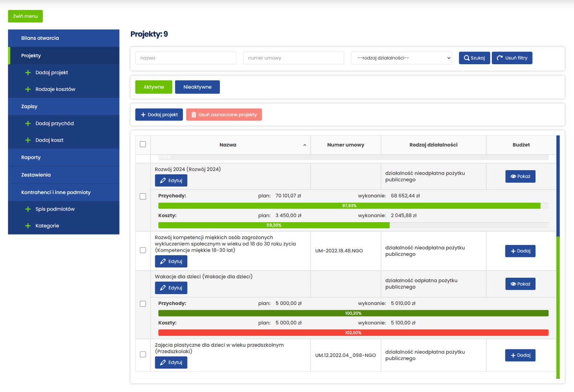
Task: Open Raporty in the sidebar menu
Action: point(31,158)
